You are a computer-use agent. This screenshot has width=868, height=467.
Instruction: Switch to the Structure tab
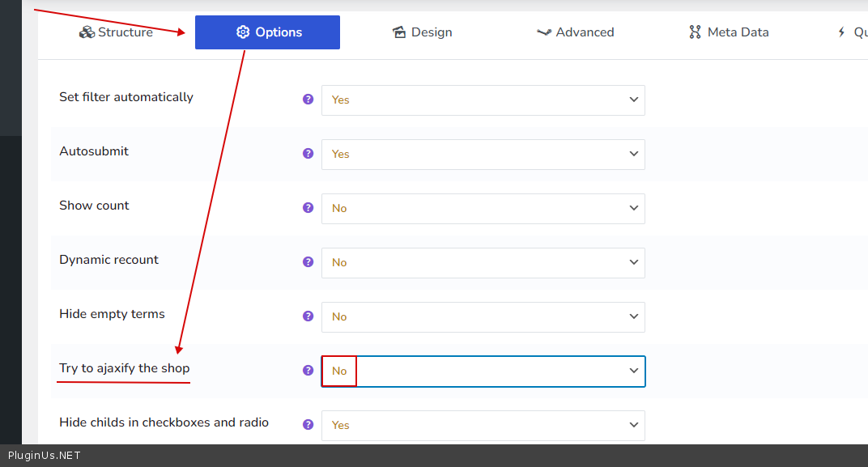pos(117,32)
